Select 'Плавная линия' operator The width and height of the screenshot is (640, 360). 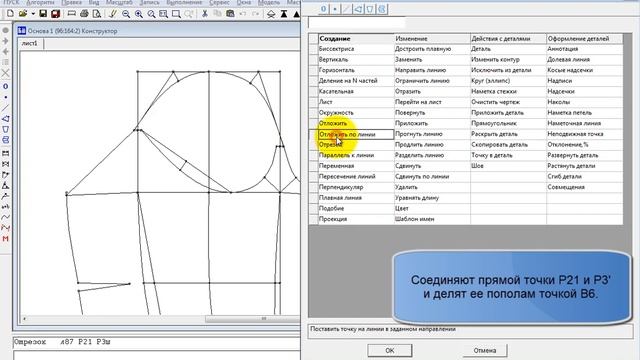[356, 198]
